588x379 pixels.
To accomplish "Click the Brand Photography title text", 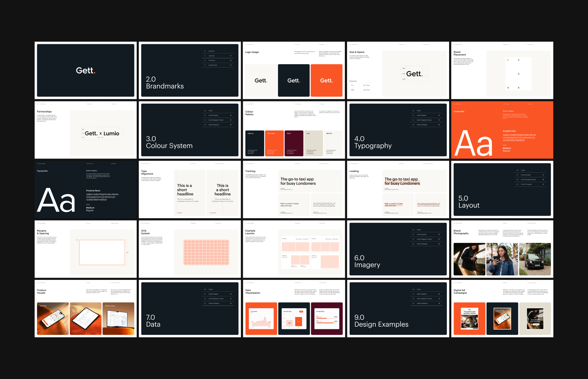I will pos(461,232).
